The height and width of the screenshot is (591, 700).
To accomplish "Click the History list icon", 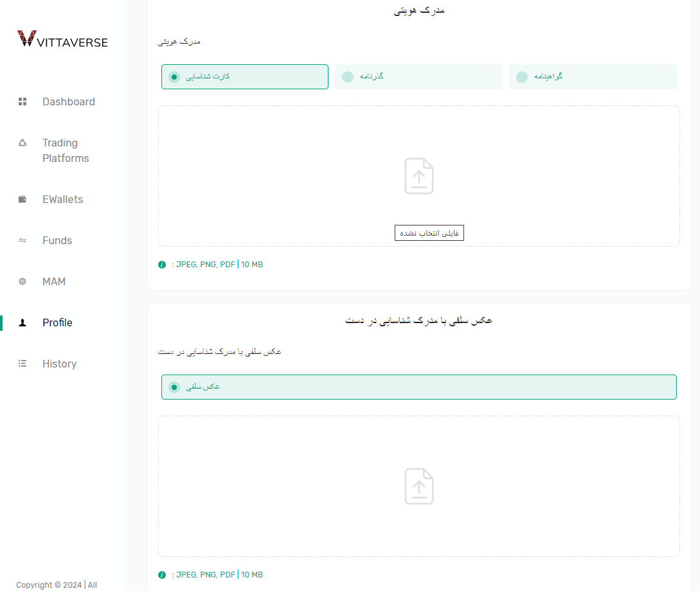I will 22,364.
